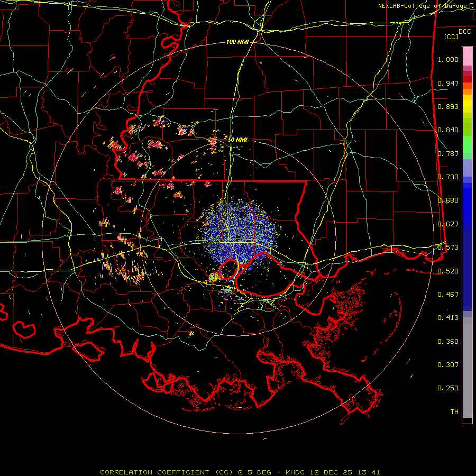Click the 13:41 timestamp
Screen dimensions: 476x476
point(368,472)
